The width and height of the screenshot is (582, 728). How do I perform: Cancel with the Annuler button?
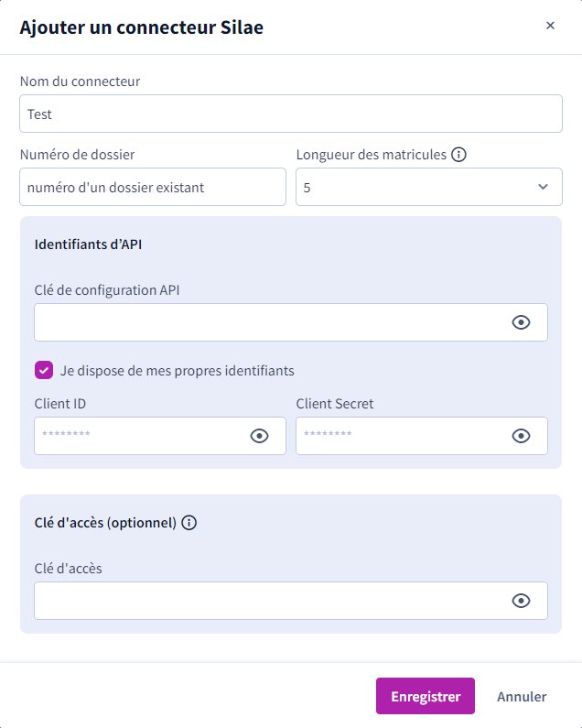(522, 697)
